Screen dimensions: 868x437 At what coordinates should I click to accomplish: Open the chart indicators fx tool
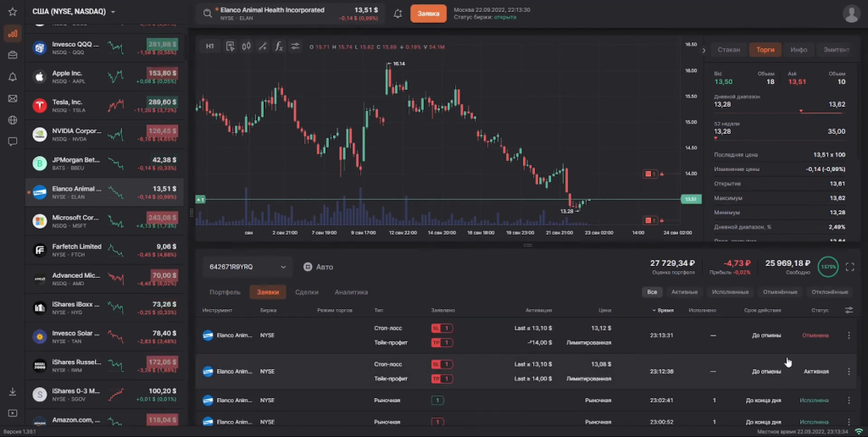[278, 47]
